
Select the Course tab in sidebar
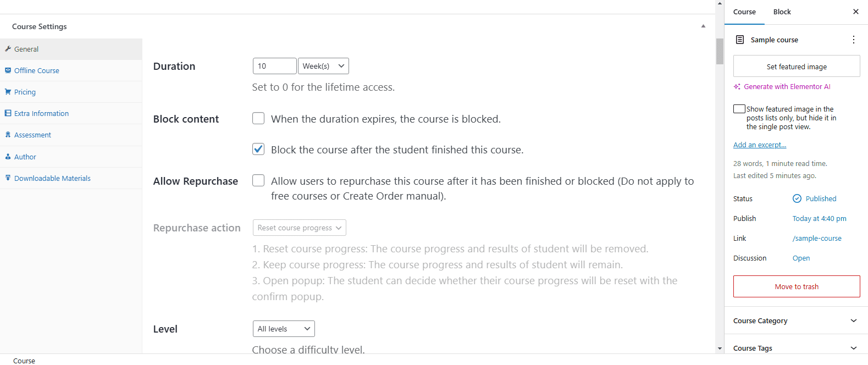click(x=744, y=12)
